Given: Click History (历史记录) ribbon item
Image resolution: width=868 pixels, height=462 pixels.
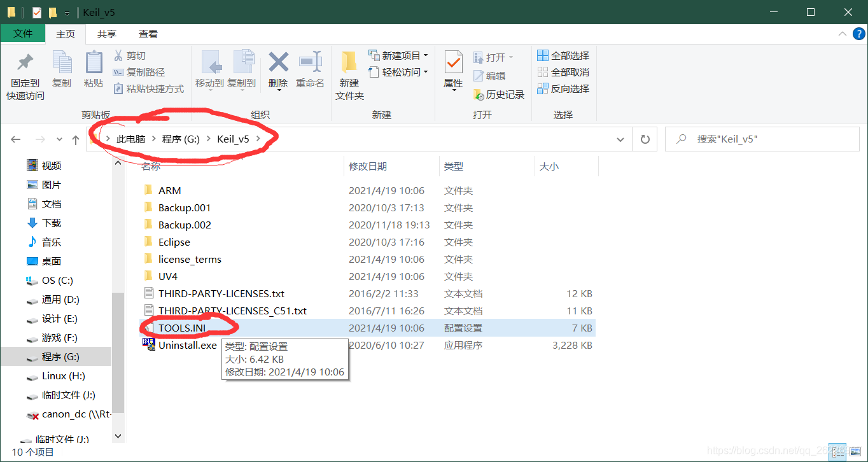Looking at the screenshot, I should tap(499, 95).
